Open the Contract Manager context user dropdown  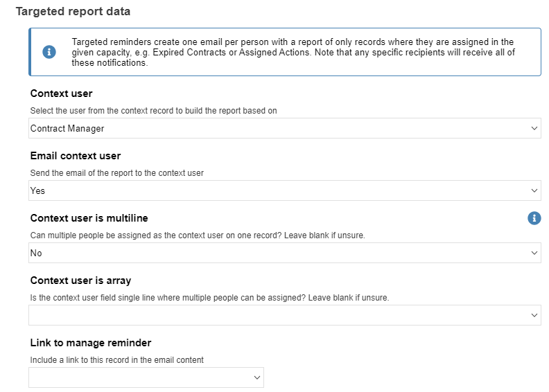(x=285, y=128)
